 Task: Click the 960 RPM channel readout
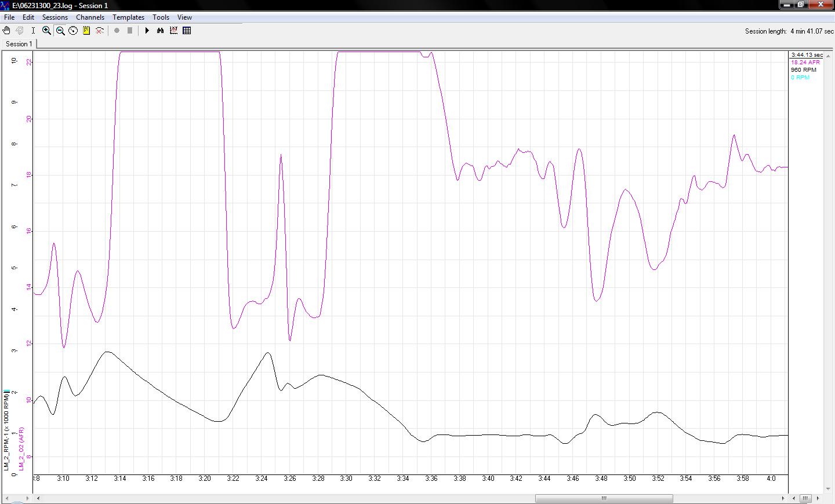pyautogui.click(x=803, y=70)
